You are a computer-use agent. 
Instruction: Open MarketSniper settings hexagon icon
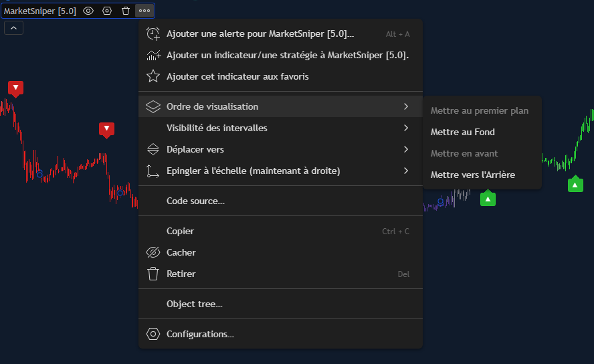(107, 11)
